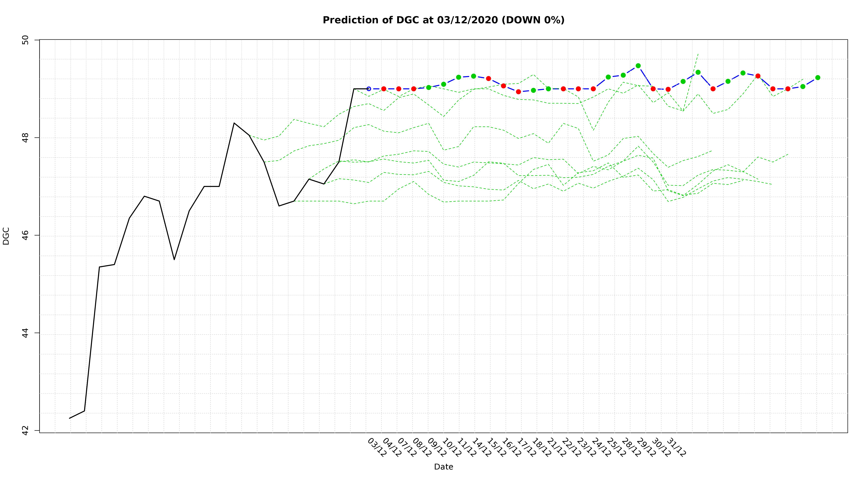The height and width of the screenshot is (482, 868).
Task: Click the '(DOWN 0%)' text in the title
Action: click(533, 20)
